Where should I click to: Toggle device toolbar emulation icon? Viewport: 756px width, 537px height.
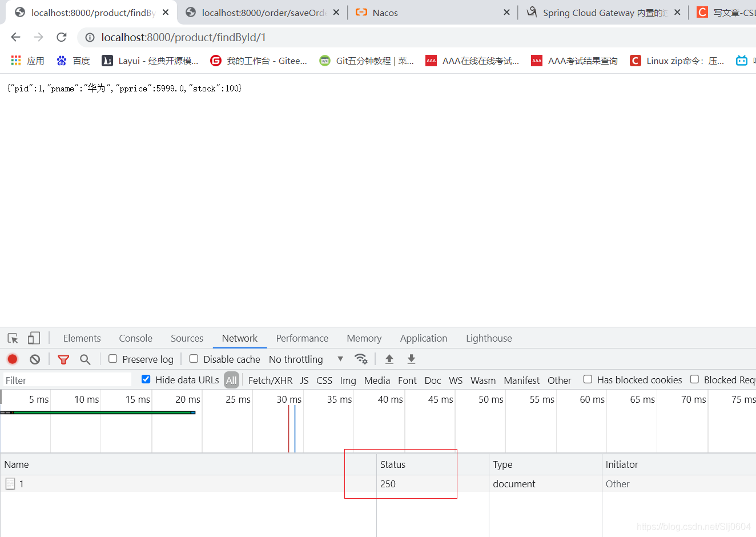point(34,338)
